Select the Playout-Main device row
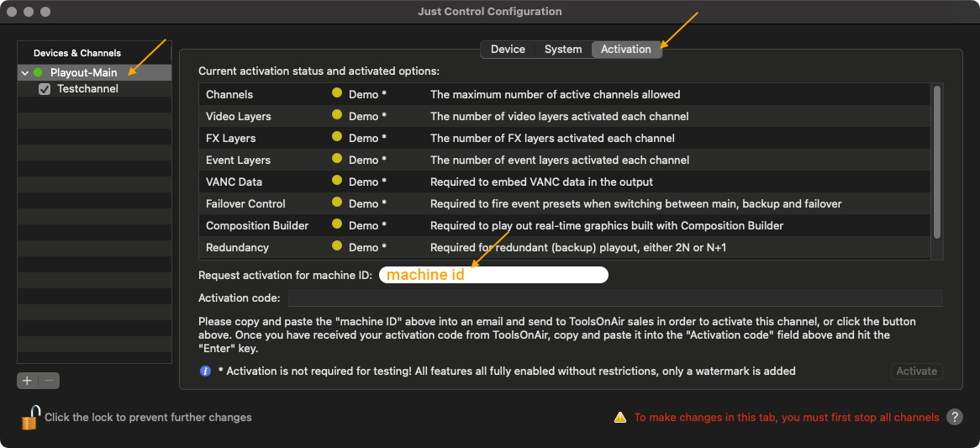The height and width of the screenshot is (448, 980). click(94, 72)
